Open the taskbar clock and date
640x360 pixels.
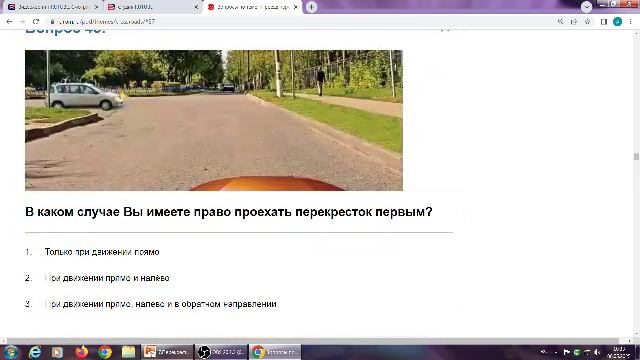point(619,352)
